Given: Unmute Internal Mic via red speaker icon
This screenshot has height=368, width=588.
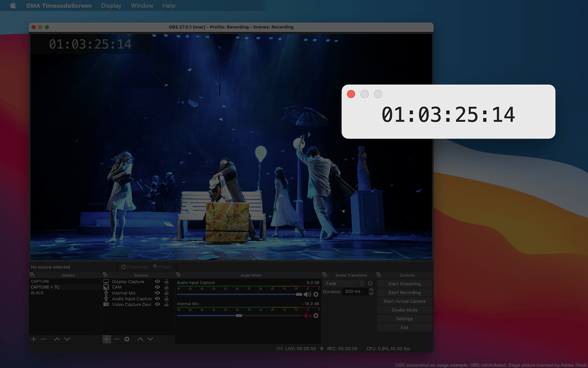Looking at the screenshot, I should 307,316.
